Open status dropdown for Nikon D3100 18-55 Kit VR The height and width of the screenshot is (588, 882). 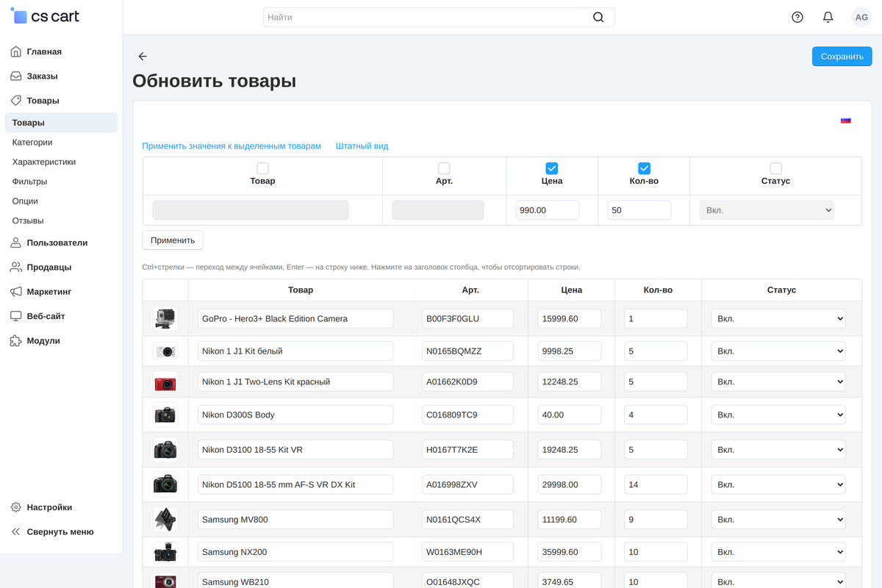coord(778,450)
